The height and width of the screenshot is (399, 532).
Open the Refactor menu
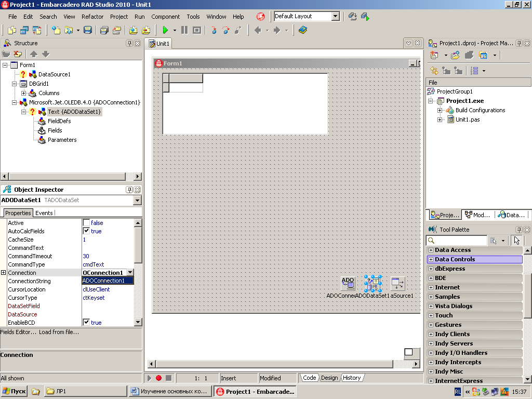[x=92, y=17]
